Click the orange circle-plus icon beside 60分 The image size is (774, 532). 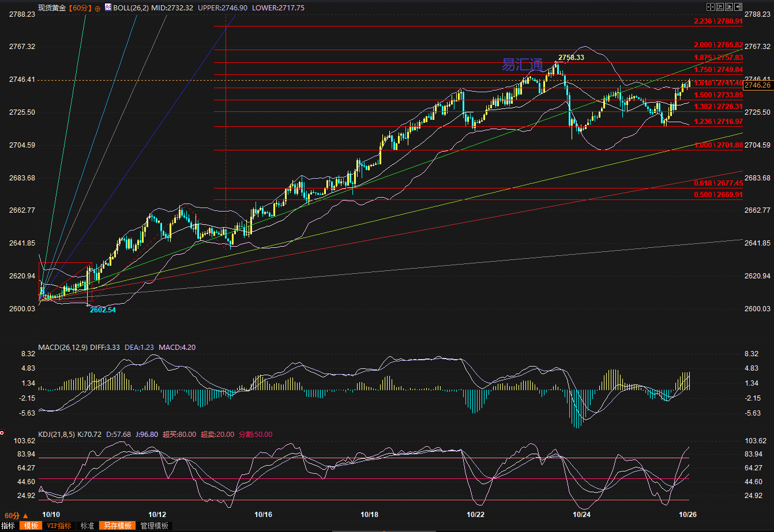click(97, 8)
